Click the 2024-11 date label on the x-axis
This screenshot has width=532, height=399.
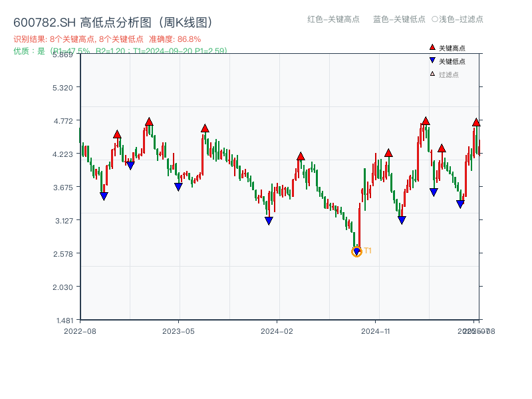click(x=376, y=329)
